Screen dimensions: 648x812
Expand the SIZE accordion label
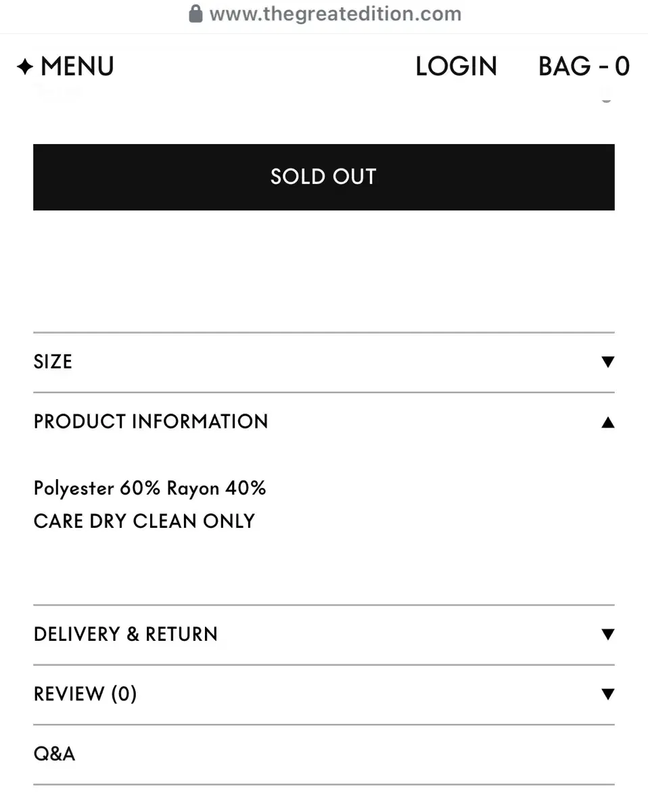(53, 362)
